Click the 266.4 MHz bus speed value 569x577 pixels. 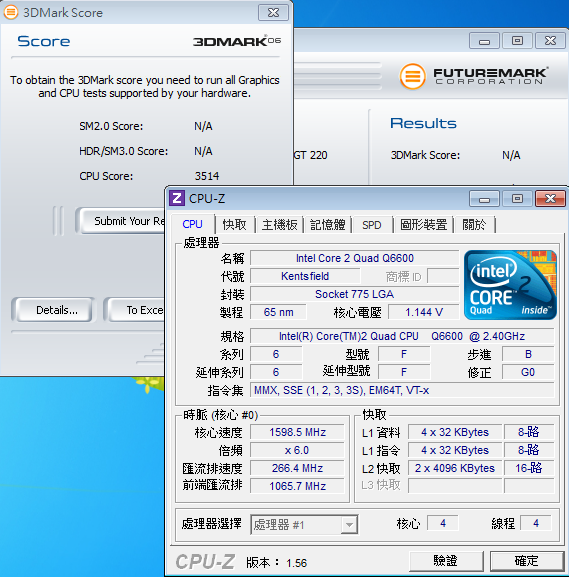tap(297, 468)
